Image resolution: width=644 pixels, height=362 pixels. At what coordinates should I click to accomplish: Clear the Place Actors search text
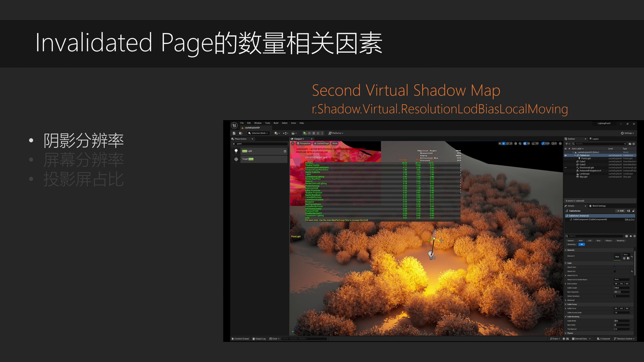(x=234, y=144)
